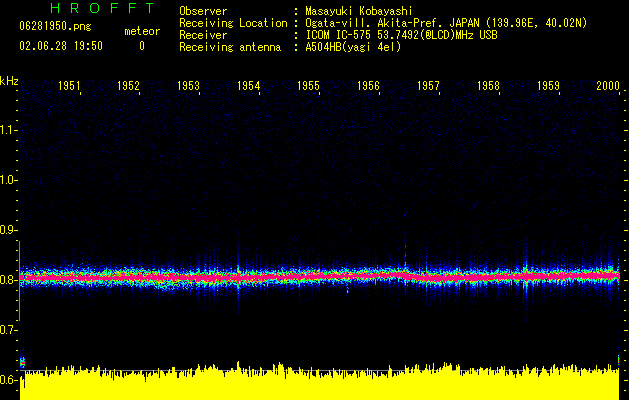The width and height of the screenshot is (629, 400).
Task: Click time marker 1952
Action: coord(128,86)
